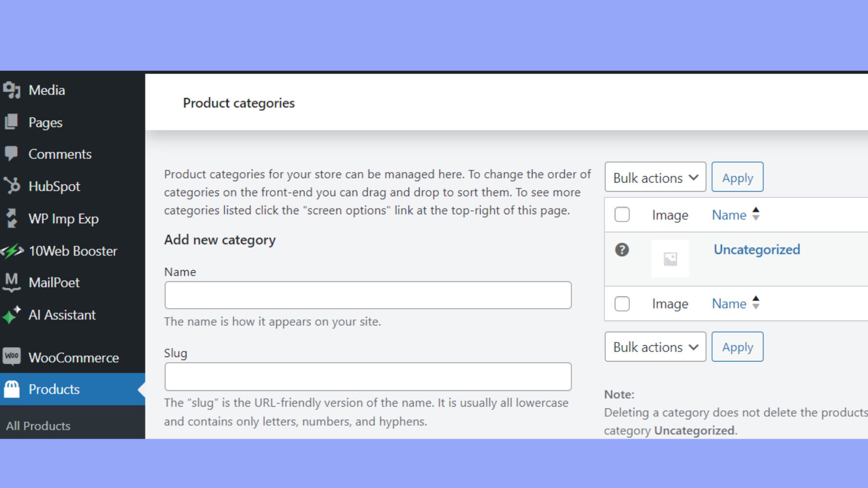Open the bottom Bulk actions dropdown

(655, 347)
